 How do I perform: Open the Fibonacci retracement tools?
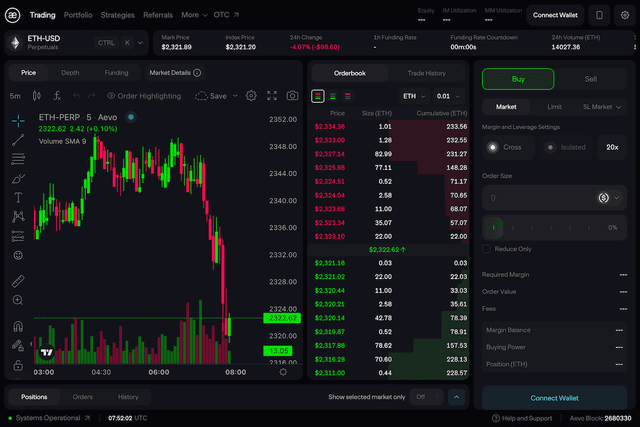(x=18, y=158)
